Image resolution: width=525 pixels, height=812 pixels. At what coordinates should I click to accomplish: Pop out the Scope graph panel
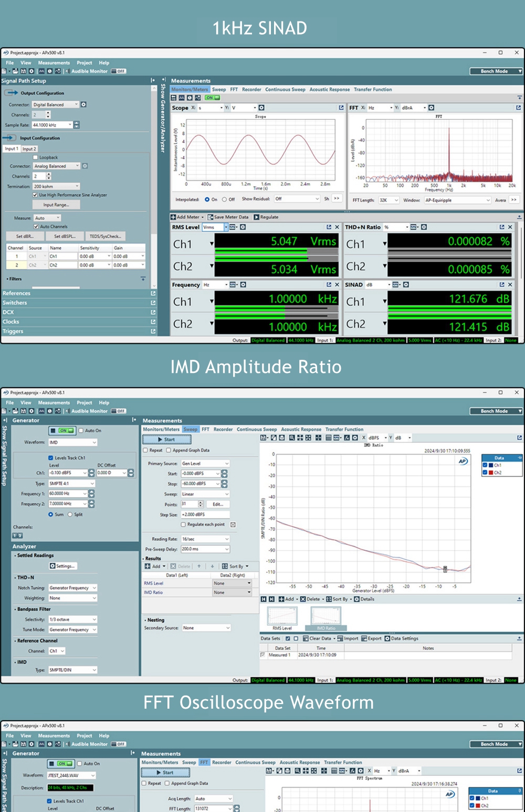pyautogui.click(x=341, y=108)
